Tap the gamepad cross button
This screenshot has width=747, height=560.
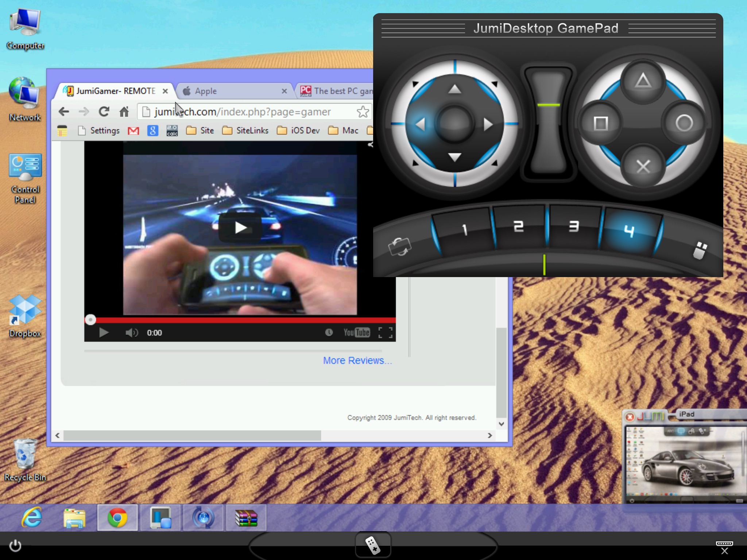(643, 166)
